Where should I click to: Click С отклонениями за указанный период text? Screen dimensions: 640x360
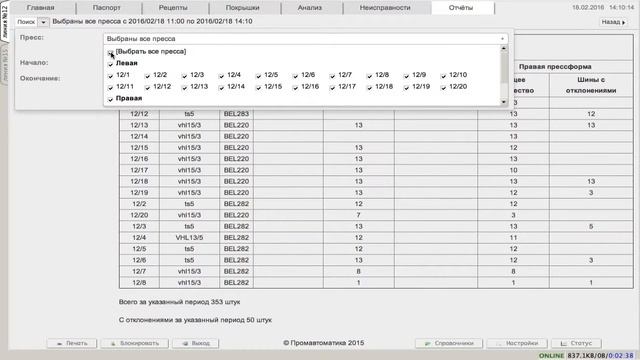[x=196, y=320]
